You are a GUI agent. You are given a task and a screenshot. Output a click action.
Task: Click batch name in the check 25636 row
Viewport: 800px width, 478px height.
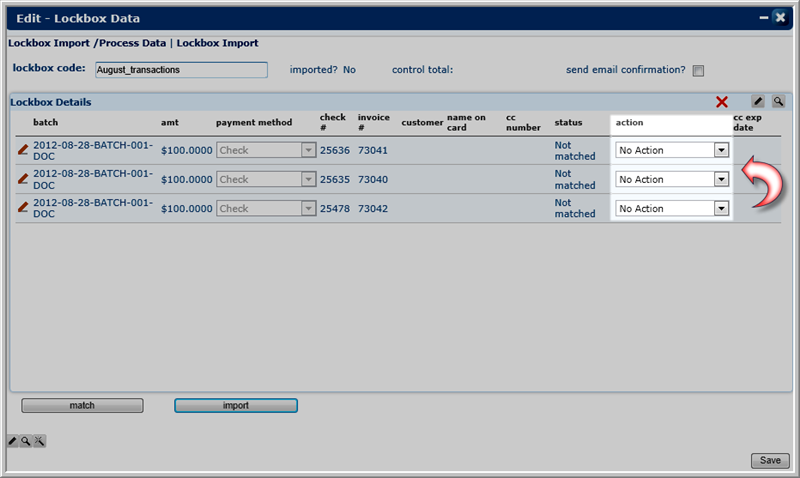[x=93, y=150]
